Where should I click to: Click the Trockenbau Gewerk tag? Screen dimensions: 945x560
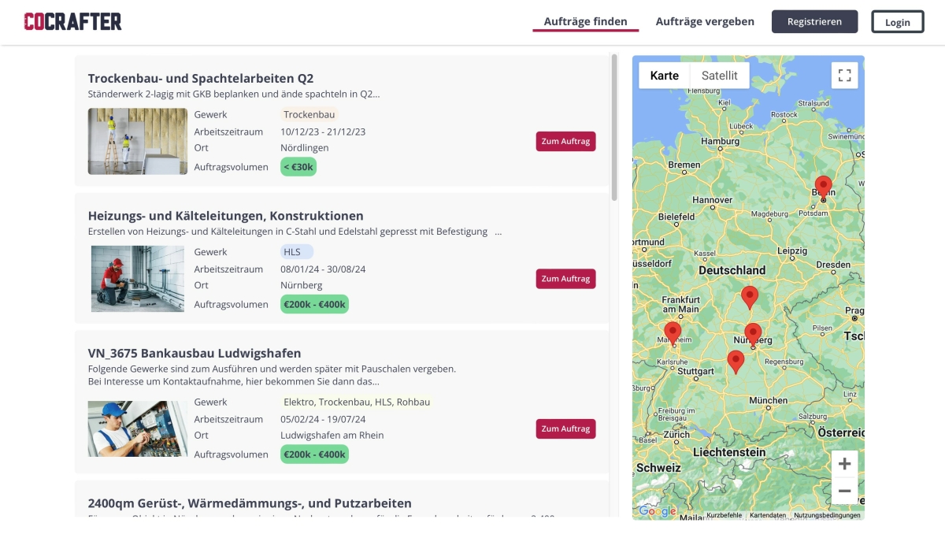click(x=309, y=114)
